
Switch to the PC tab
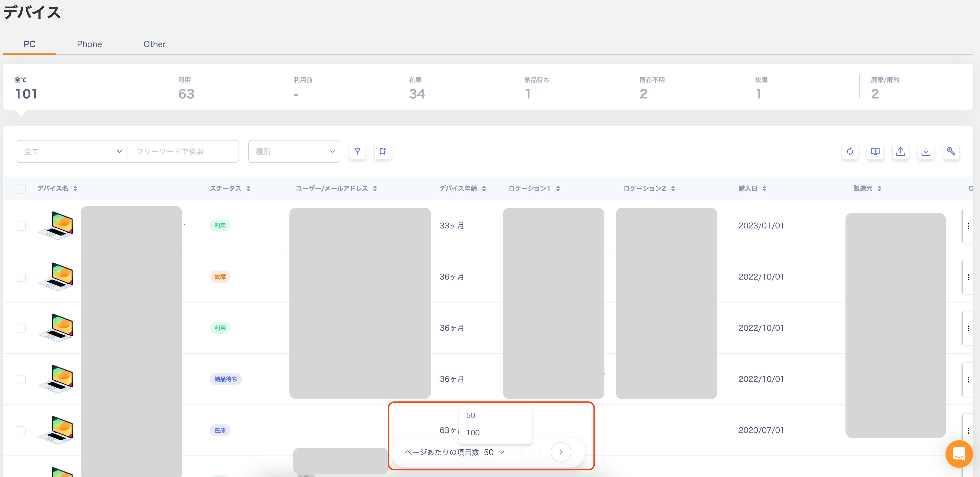(x=29, y=44)
